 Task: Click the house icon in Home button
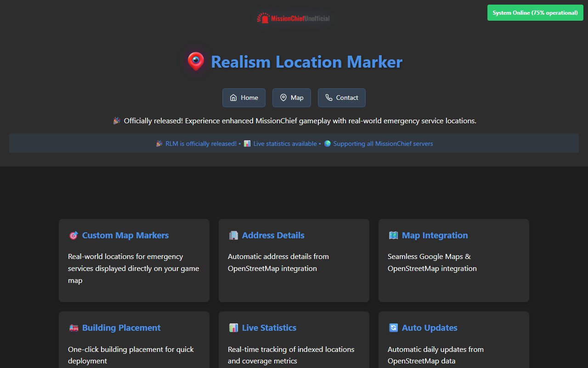[x=233, y=98]
